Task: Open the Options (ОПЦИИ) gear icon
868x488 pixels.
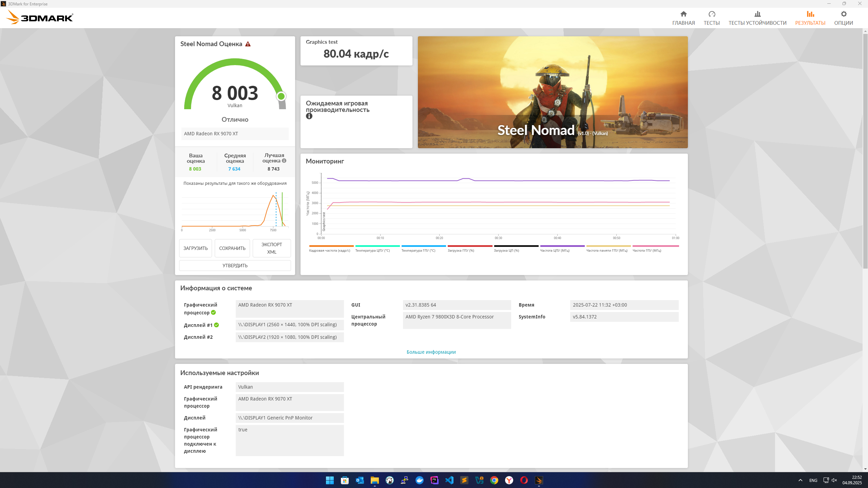Action: coord(843,14)
